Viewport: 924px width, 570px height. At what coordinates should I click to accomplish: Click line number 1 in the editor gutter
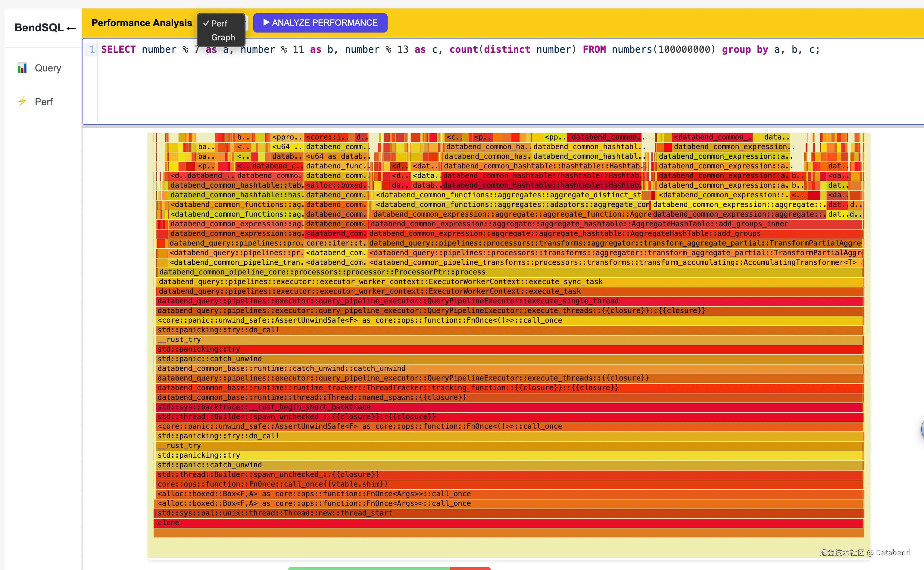(x=92, y=49)
